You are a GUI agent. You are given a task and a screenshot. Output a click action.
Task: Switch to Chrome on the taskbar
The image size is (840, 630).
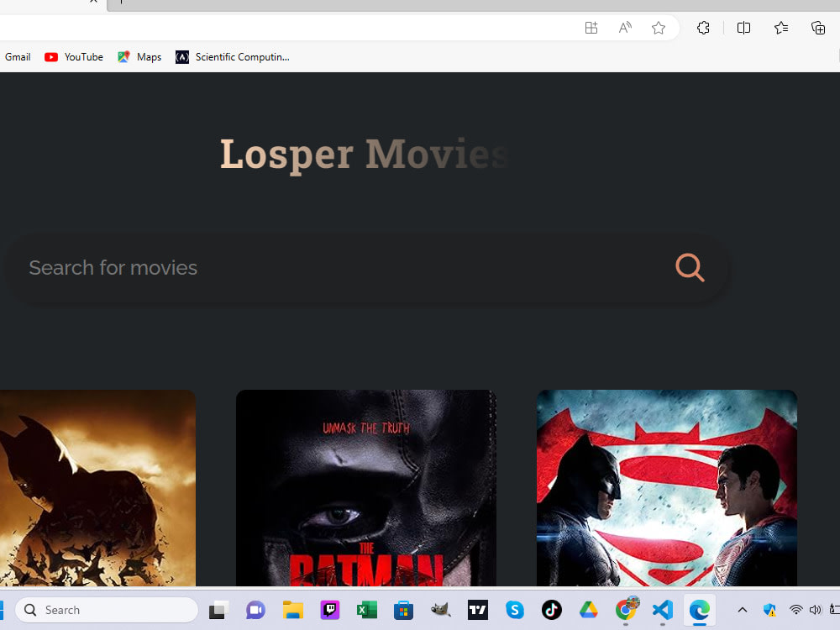(626, 610)
